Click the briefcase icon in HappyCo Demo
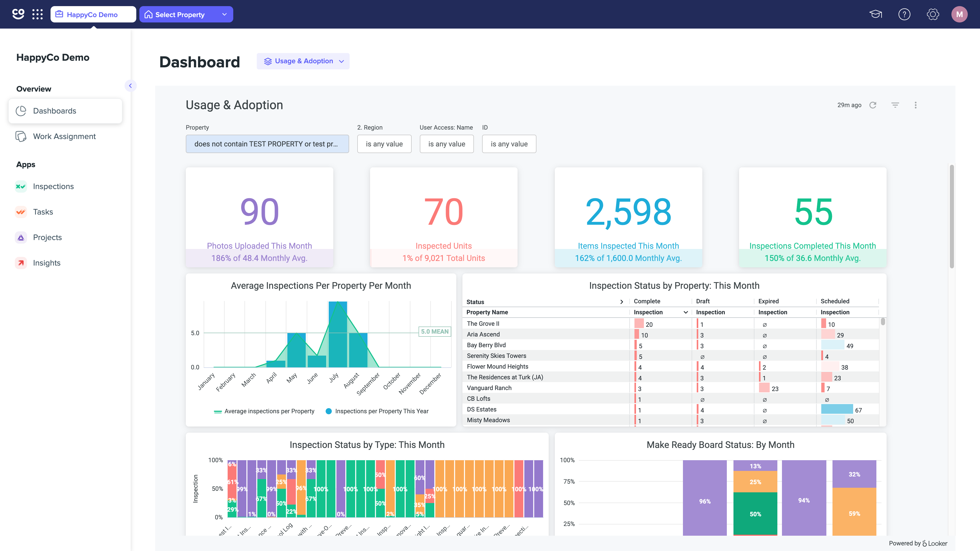The height and width of the screenshot is (551, 980). pos(59,15)
